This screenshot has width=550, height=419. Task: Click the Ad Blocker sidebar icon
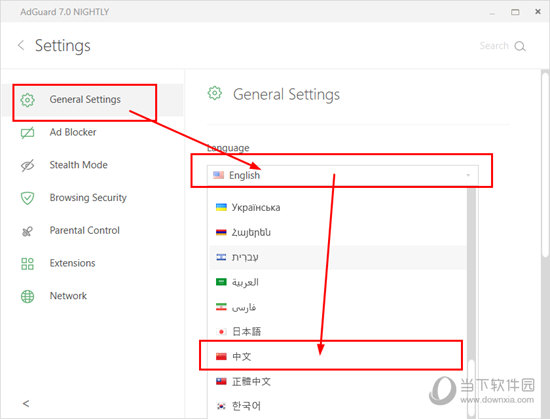click(x=27, y=133)
